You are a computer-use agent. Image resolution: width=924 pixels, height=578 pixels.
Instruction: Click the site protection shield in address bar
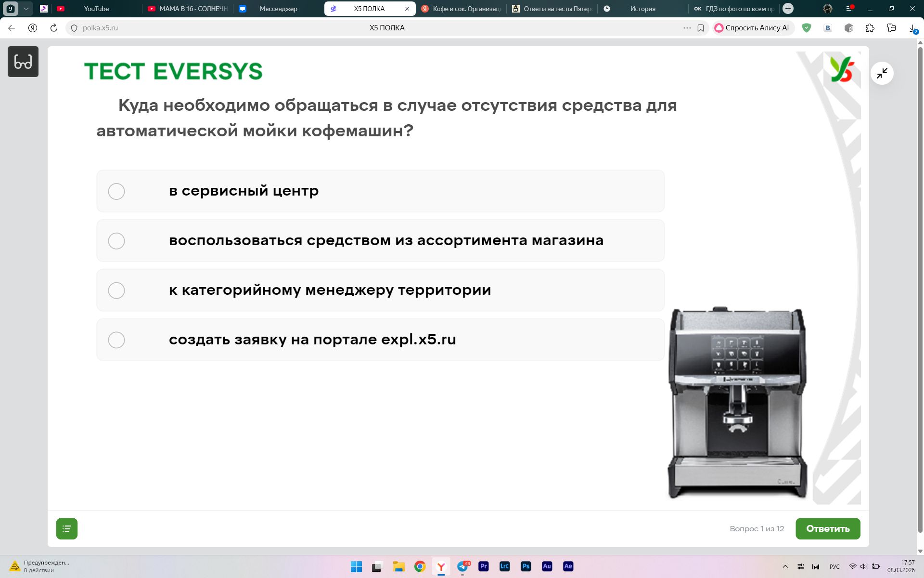(74, 28)
